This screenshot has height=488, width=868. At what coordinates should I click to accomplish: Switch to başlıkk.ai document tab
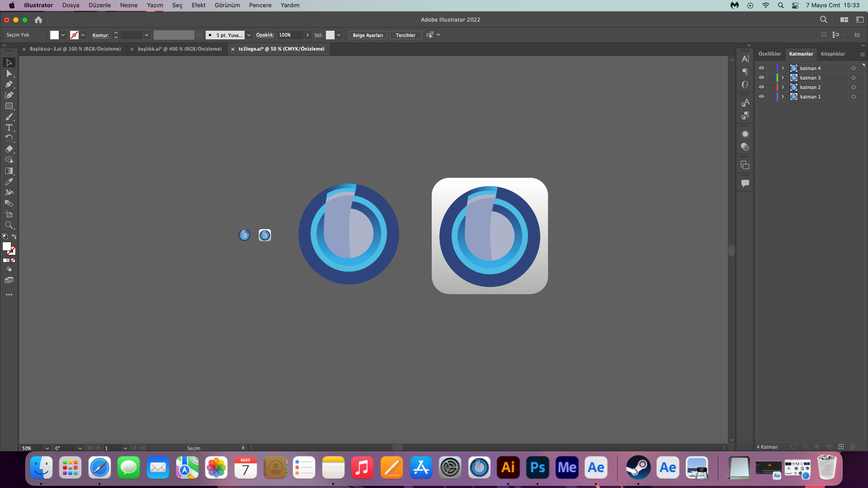(x=179, y=49)
